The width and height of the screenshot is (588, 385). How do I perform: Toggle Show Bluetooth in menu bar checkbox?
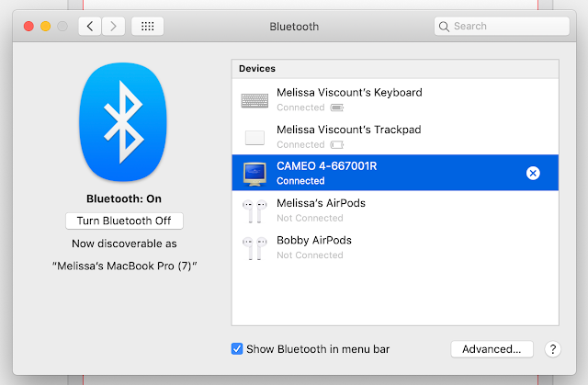click(x=237, y=349)
